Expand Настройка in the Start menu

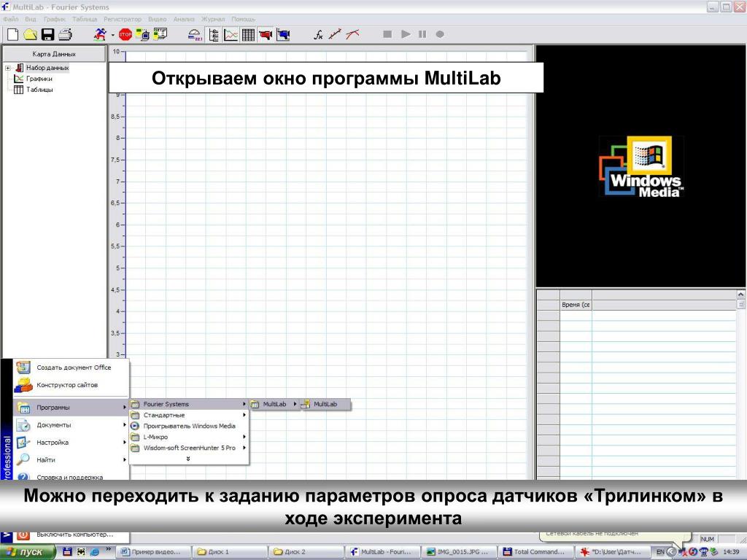click(x=71, y=443)
